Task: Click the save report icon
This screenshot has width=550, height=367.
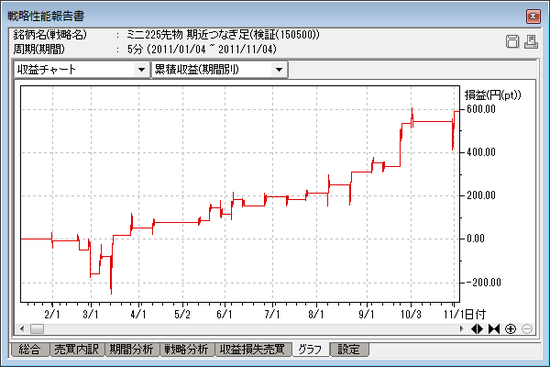Action: pyautogui.click(x=512, y=42)
